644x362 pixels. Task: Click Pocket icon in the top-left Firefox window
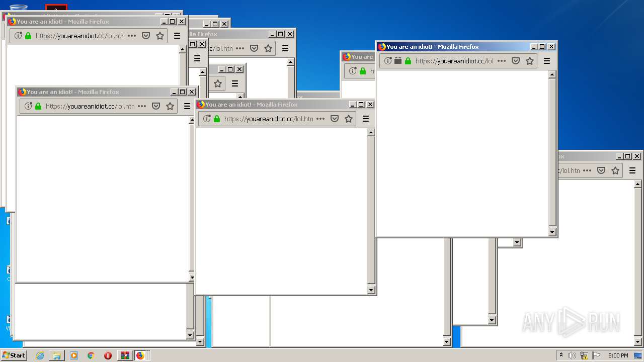[146, 36]
